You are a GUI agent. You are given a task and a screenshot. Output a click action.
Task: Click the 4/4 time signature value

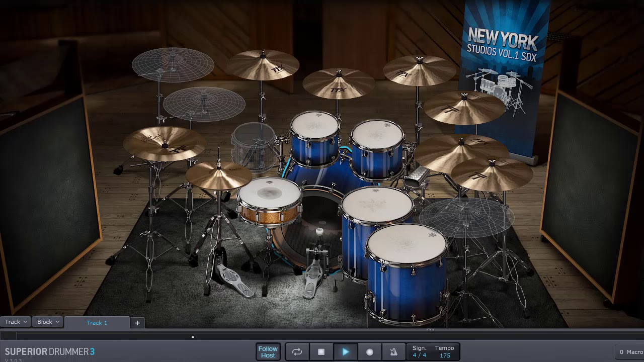click(x=419, y=355)
